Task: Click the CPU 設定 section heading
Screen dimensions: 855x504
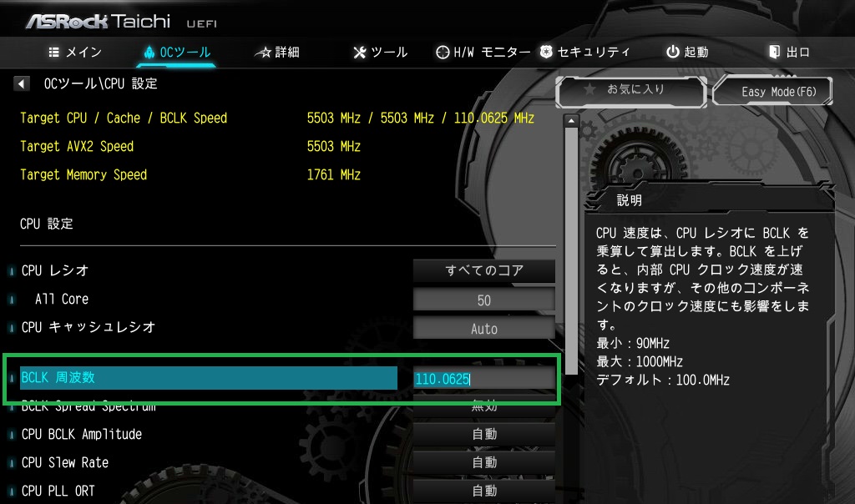Action: tap(47, 224)
